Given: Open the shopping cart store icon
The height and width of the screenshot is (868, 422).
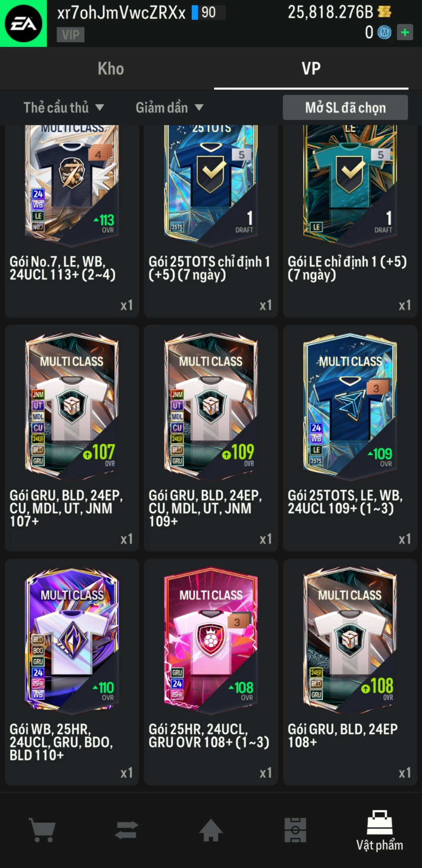Looking at the screenshot, I should tap(42, 830).
